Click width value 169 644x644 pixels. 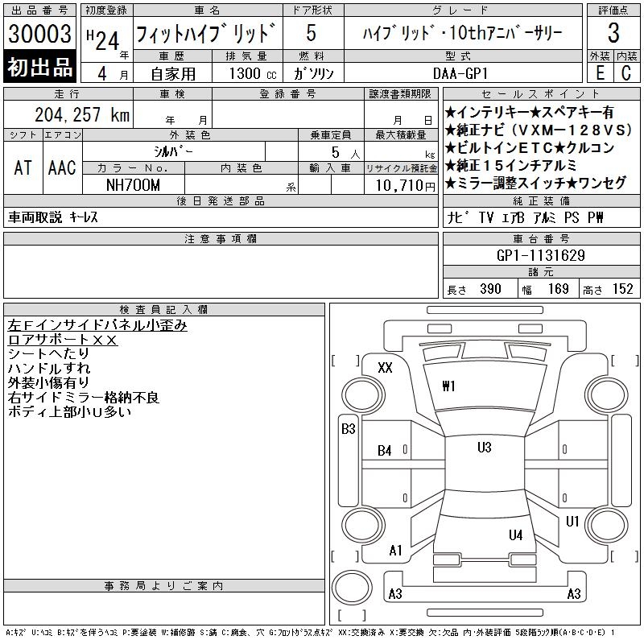pos(558,289)
